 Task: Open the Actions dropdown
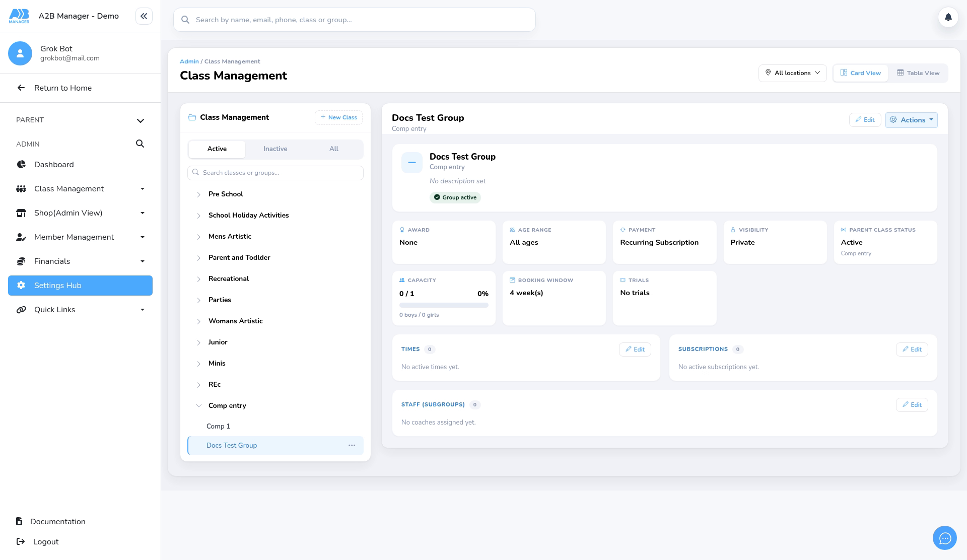coord(912,120)
